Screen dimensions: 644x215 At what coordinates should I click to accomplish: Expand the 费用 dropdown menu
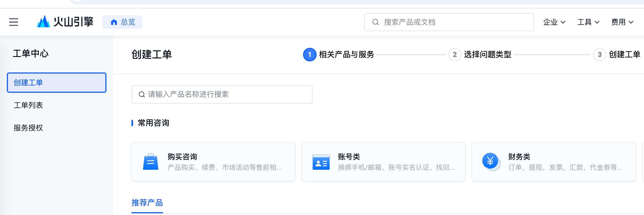pyautogui.click(x=622, y=22)
